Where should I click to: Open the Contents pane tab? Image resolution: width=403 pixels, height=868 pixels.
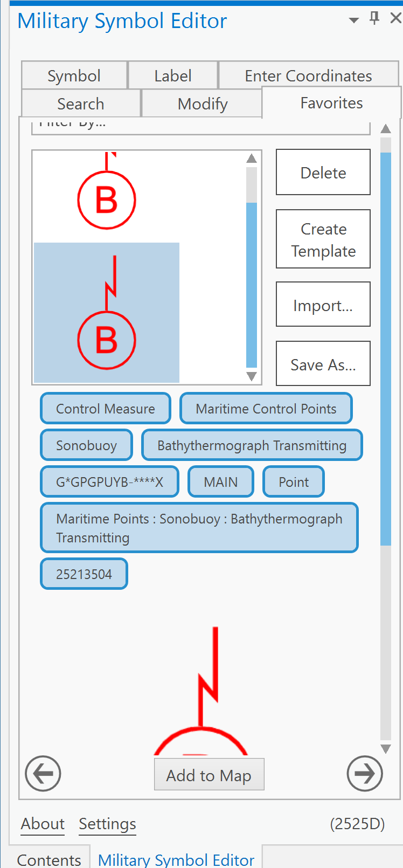(49, 859)
